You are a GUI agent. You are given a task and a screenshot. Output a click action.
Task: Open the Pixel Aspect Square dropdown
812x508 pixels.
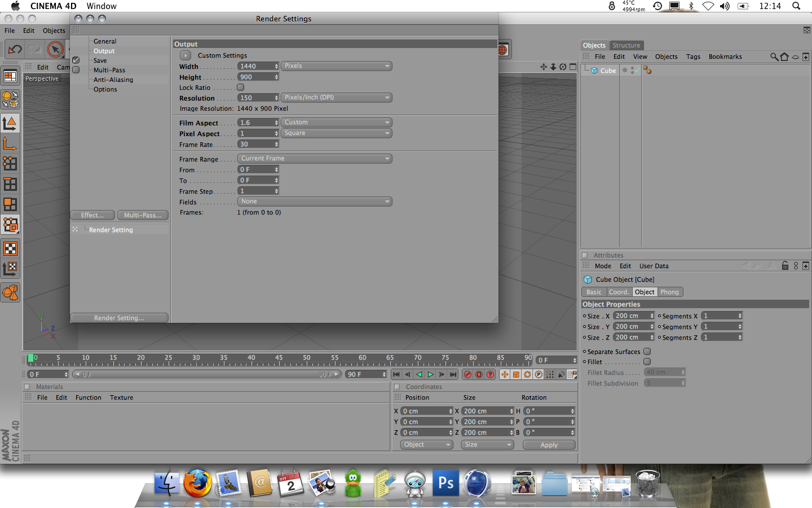pos(337,133)
